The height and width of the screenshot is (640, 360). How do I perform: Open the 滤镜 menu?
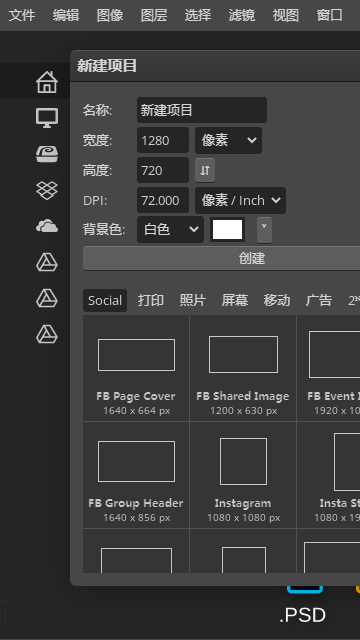242,16
